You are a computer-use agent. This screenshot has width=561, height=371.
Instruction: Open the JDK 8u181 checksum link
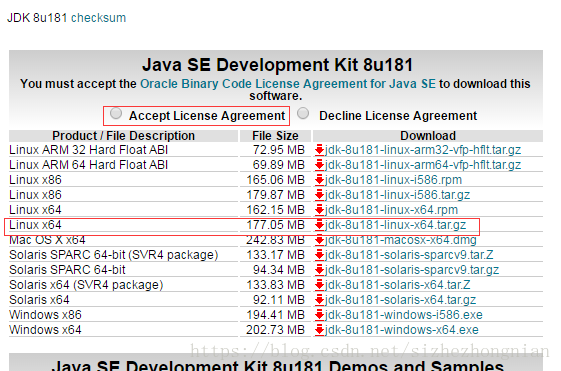click(98, 18)
